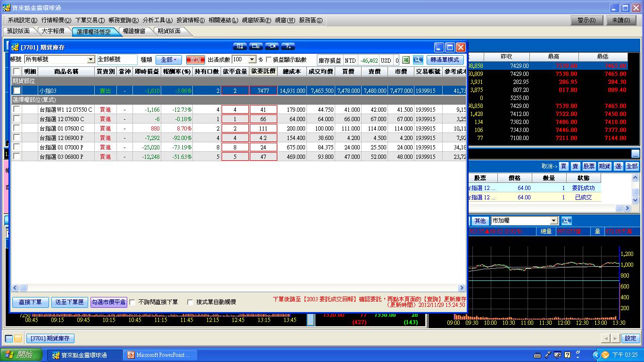644x362 pixels.
Task: Click order list vertical scrollbar down arrow
Action: point(635,200)
